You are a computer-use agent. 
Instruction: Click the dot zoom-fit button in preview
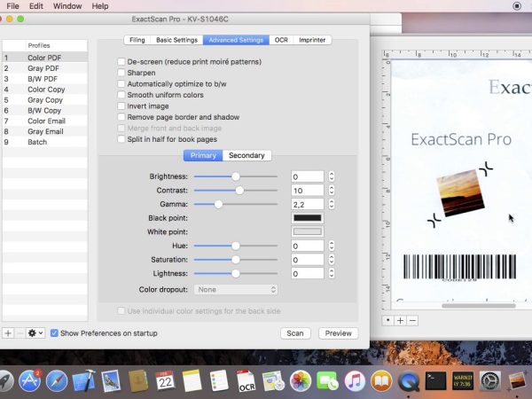[x=388, y=321]
